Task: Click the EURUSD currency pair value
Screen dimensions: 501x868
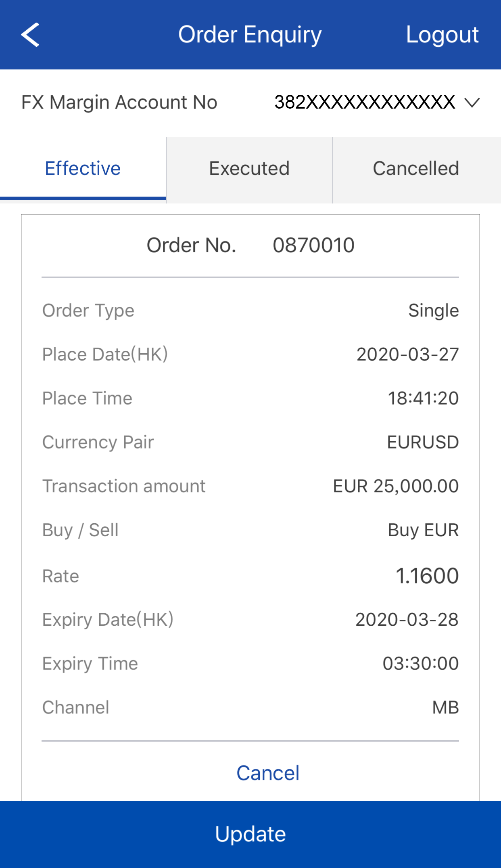Action: [x=423, y=442]
